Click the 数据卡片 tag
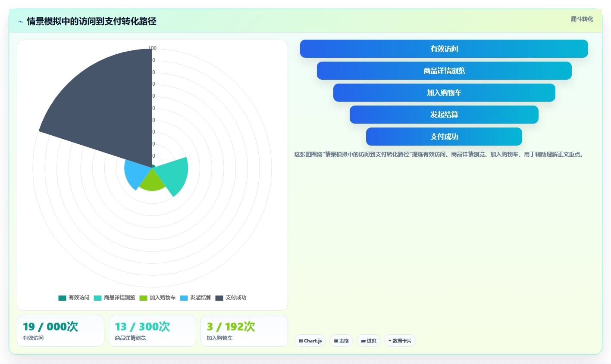Screen dimensions: 611x364 pyautogui.click(x=400, y=341)
